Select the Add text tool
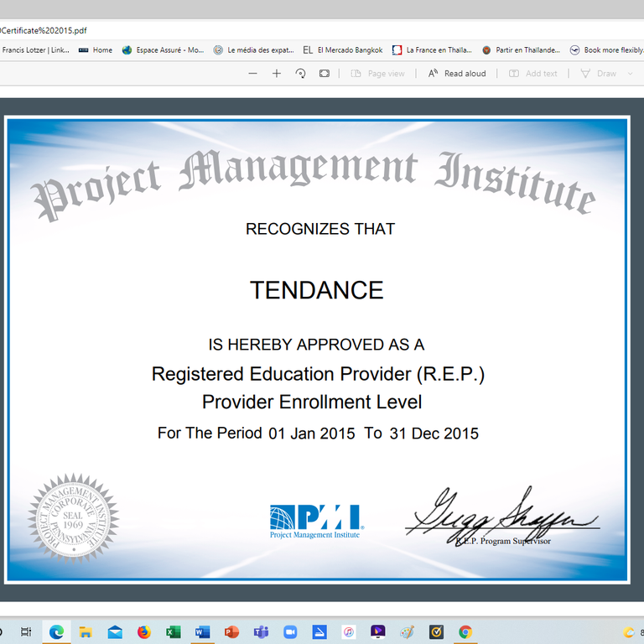The image size is (644, 644). (x=533, y=74)
